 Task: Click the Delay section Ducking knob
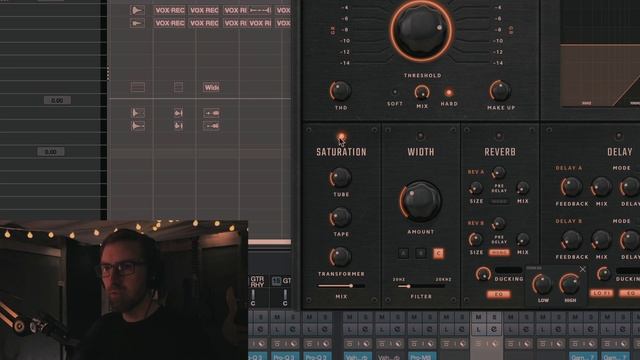click(x=604, y=274)
